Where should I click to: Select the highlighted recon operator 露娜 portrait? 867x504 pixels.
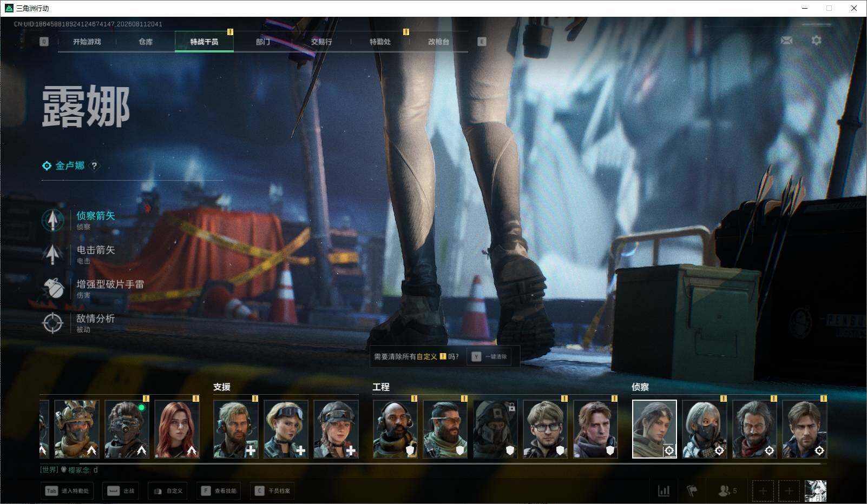click(x=654, y=429)
